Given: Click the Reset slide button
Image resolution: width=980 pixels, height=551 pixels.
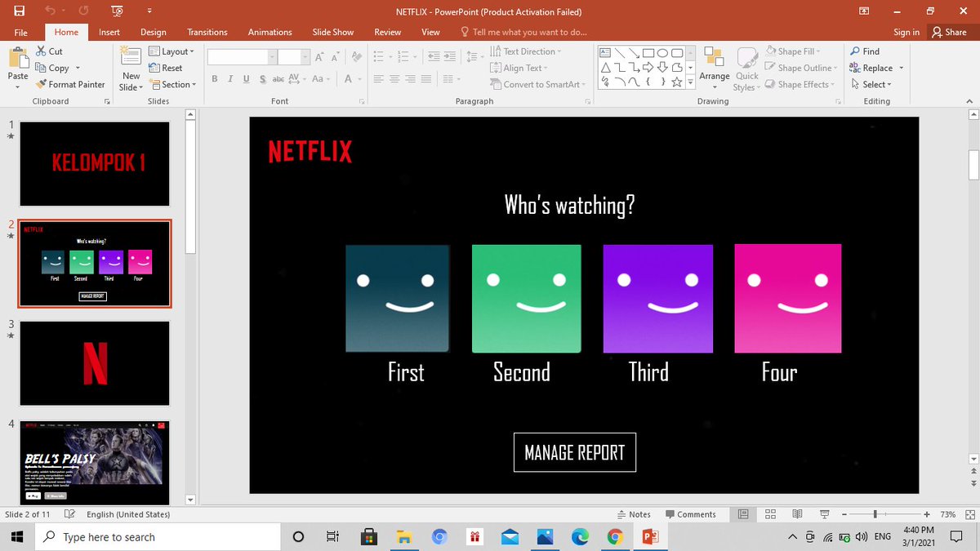Looking at the screenshot, I should [x=167, y=68].
